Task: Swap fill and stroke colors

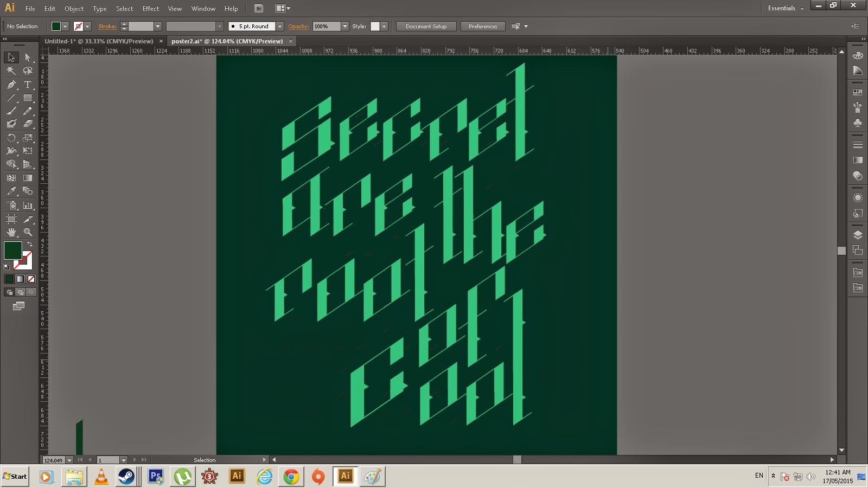Action: [x=30, y=245]
